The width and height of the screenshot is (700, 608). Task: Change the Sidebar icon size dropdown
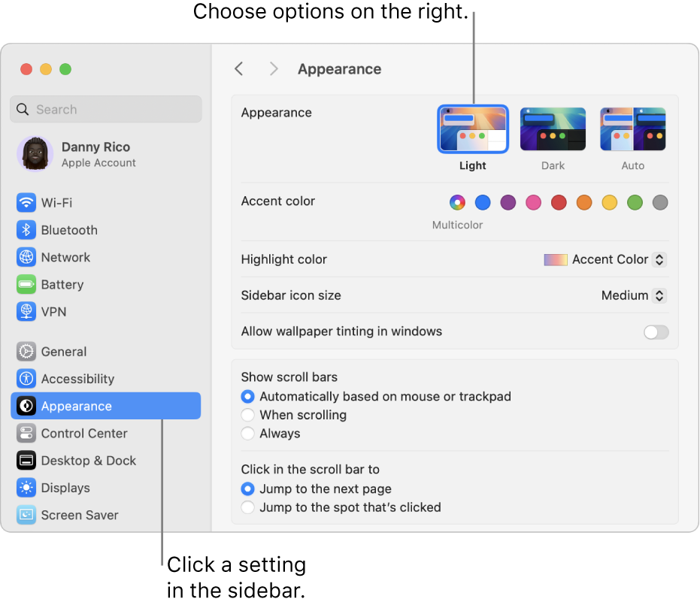[659, 296]
